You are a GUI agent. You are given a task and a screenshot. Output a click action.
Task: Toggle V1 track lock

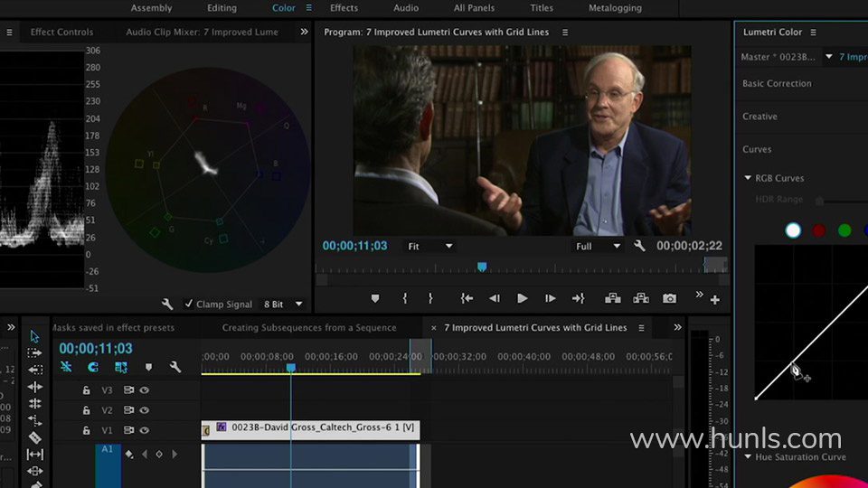pos(87,430)
